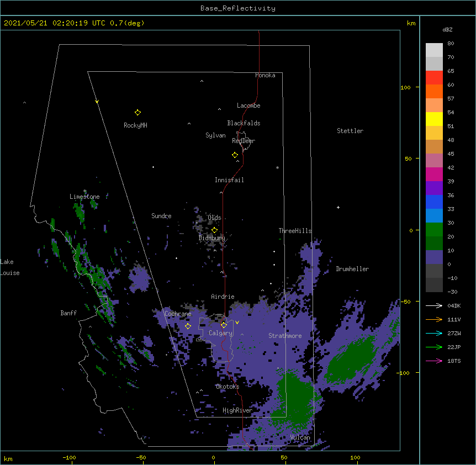
Task: Click the green 22JP arrow in legend
Action: pos(434,347)
